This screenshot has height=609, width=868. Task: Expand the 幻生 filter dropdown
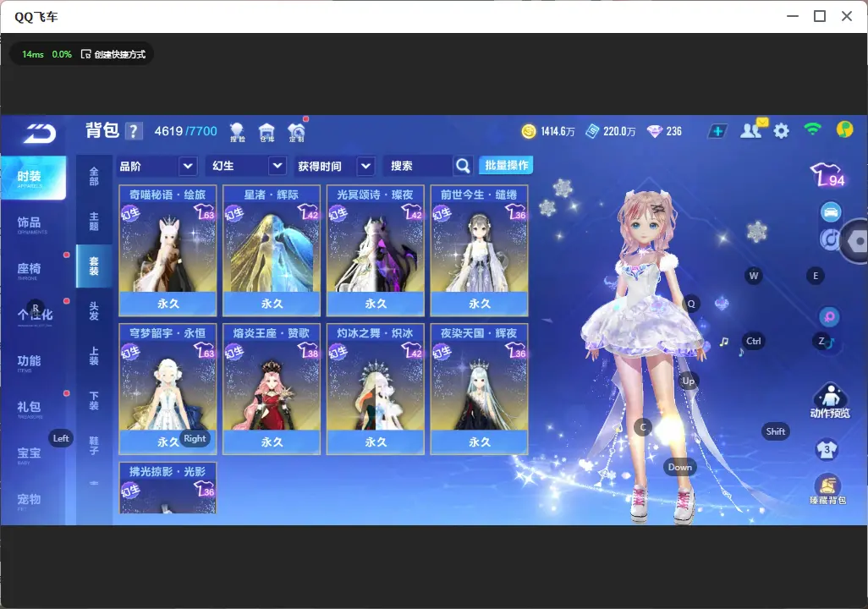[x=248, y=166]
